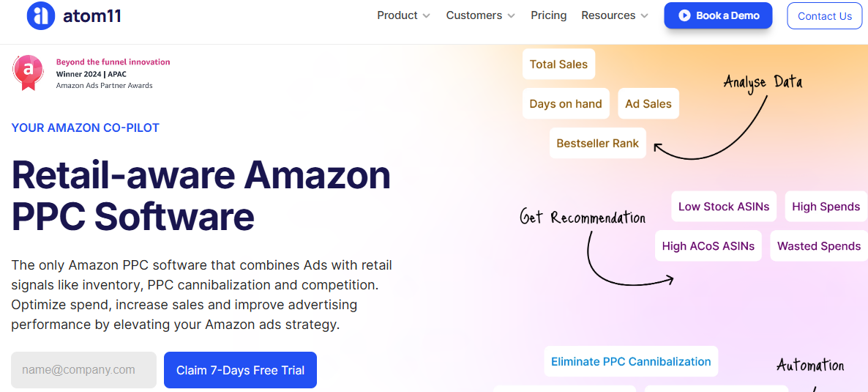Click the Ad Sales tag
868x392 pixels.
[648, 104]
